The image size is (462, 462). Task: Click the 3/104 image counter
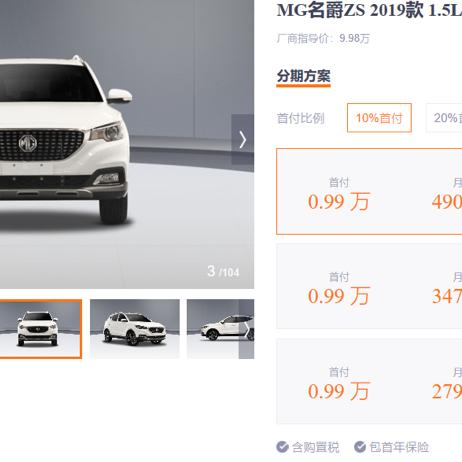223,271
